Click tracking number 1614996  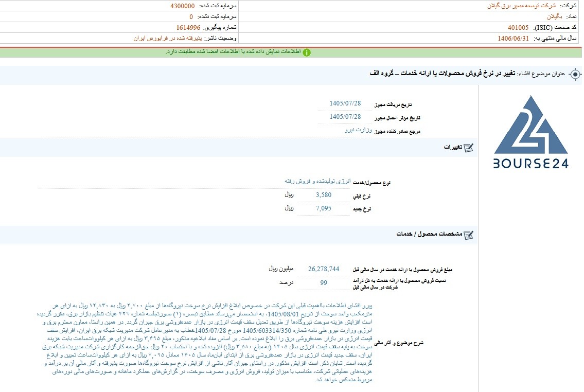point(188,28)
